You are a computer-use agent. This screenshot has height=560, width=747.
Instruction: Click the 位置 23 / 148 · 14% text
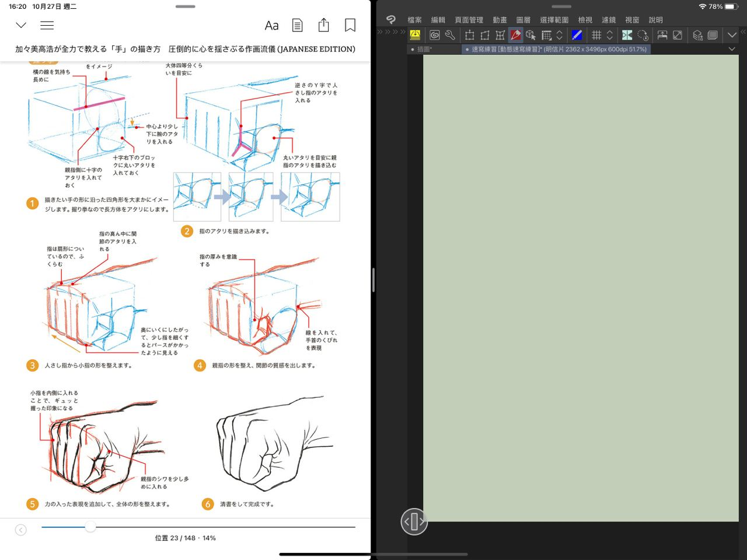pyautogui.click(x=185, y=538)
